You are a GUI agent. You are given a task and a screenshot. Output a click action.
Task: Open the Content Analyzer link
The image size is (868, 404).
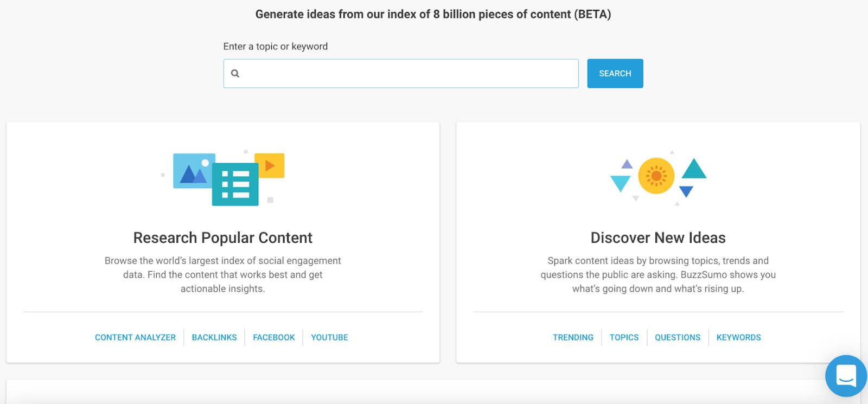(135, 337)
